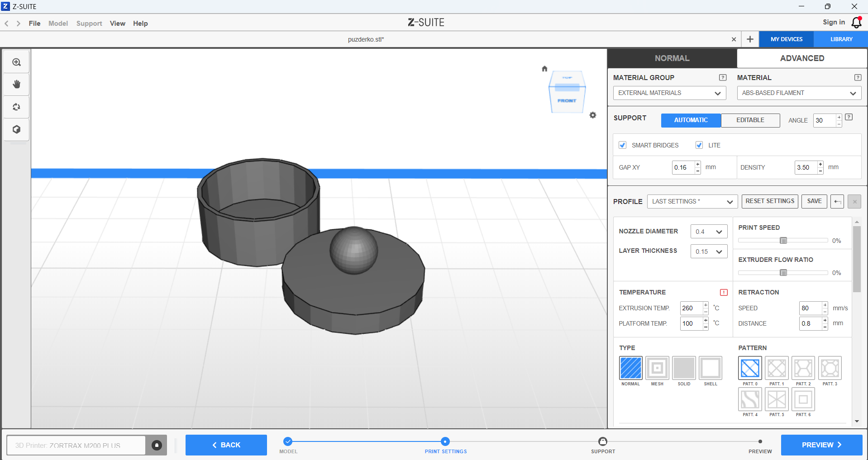
Task: Choose infill pattern PATT. 4
Action: tap(750, 399)
